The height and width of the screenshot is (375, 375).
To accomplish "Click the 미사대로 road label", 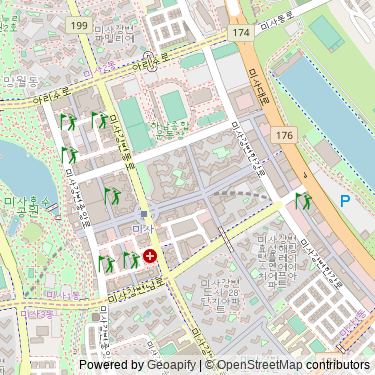I will (x=258, y=86).
